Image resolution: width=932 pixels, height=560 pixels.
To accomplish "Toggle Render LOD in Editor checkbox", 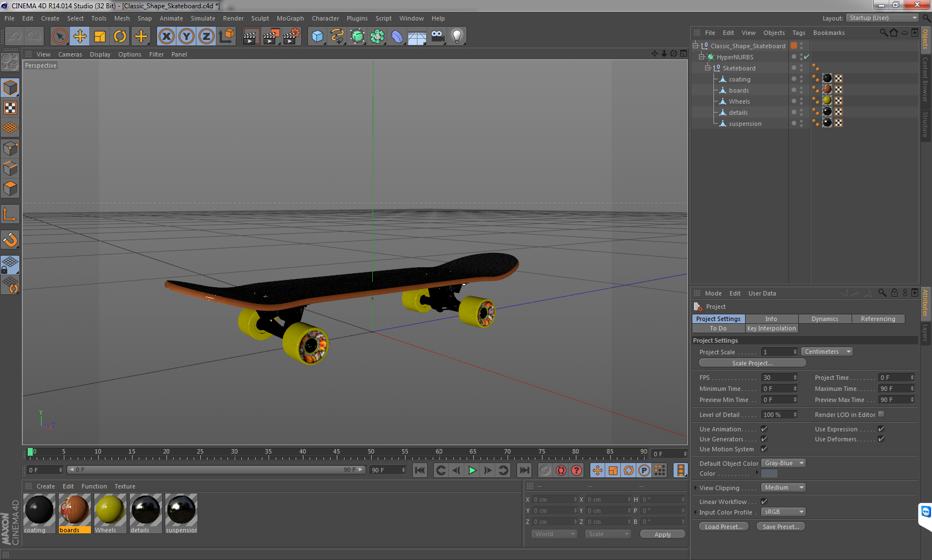I will 881,414.
